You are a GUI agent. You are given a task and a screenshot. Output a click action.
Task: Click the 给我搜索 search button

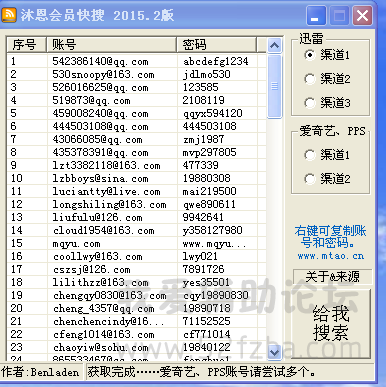[331, 324]
